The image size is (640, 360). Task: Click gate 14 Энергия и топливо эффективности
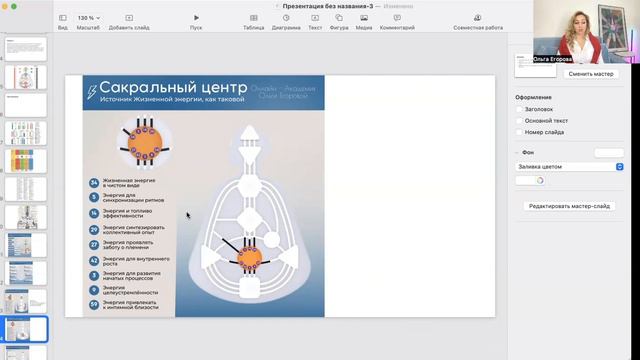tap(127, 213)
